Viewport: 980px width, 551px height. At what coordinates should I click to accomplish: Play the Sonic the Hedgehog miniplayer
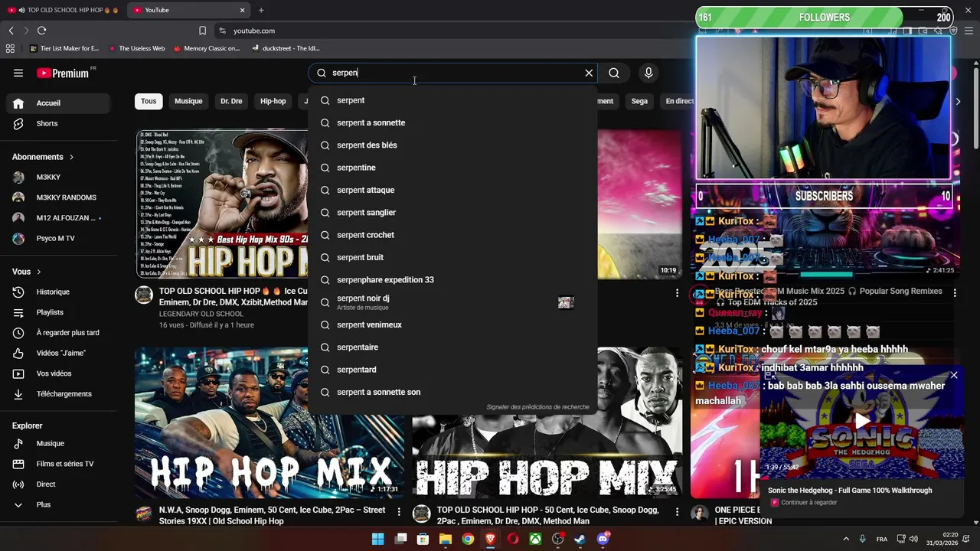(x=863, y=421)
